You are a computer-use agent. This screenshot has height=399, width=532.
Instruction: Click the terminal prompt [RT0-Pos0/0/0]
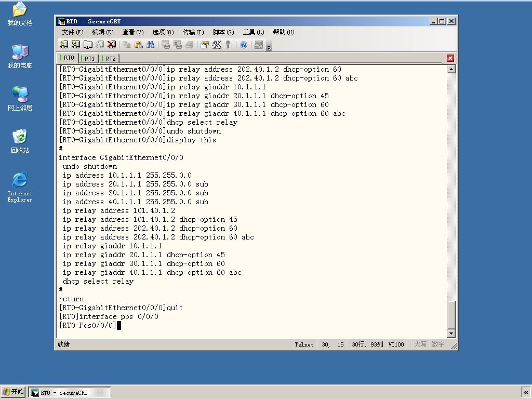coord(88,325)
